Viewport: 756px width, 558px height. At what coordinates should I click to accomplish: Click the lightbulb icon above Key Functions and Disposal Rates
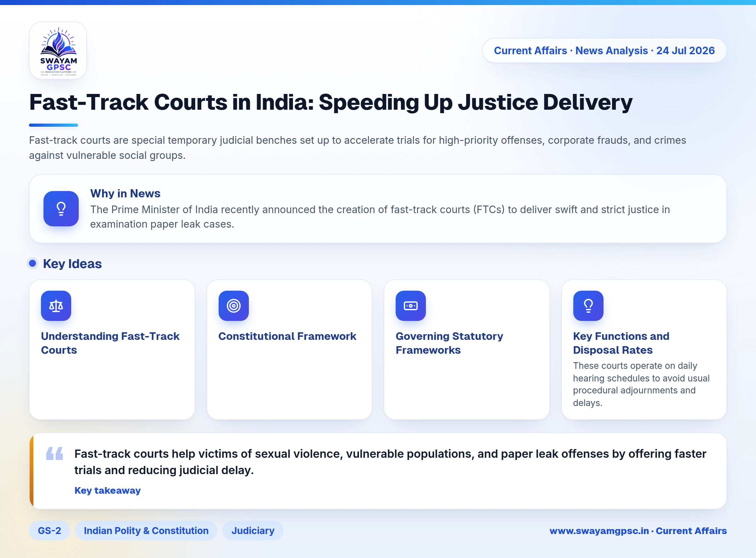pos(588,306)
